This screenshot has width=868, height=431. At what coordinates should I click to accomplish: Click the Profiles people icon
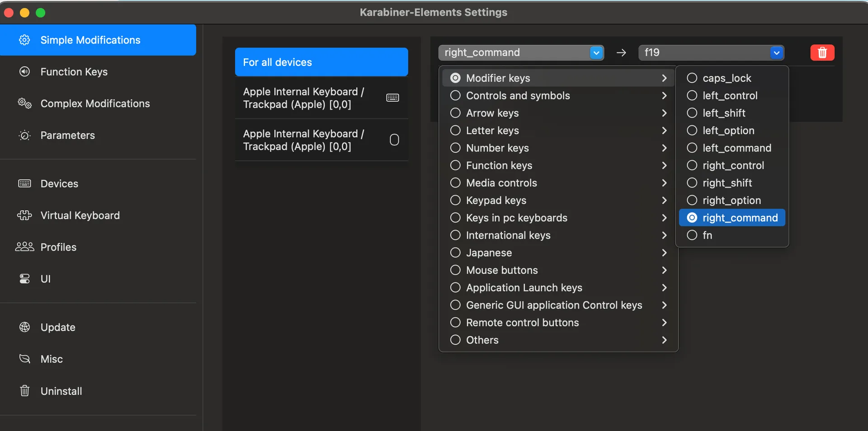24,247
